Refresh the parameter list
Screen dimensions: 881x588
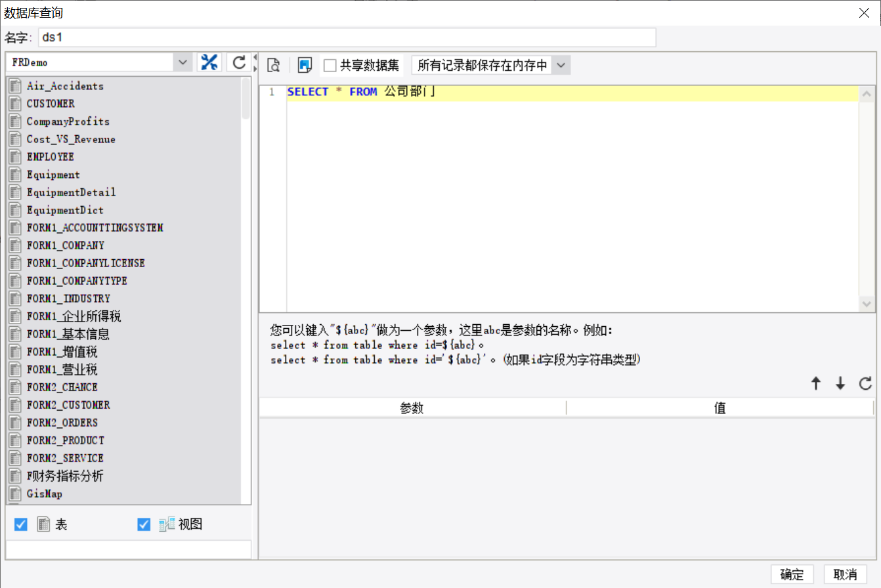(865, 384)
